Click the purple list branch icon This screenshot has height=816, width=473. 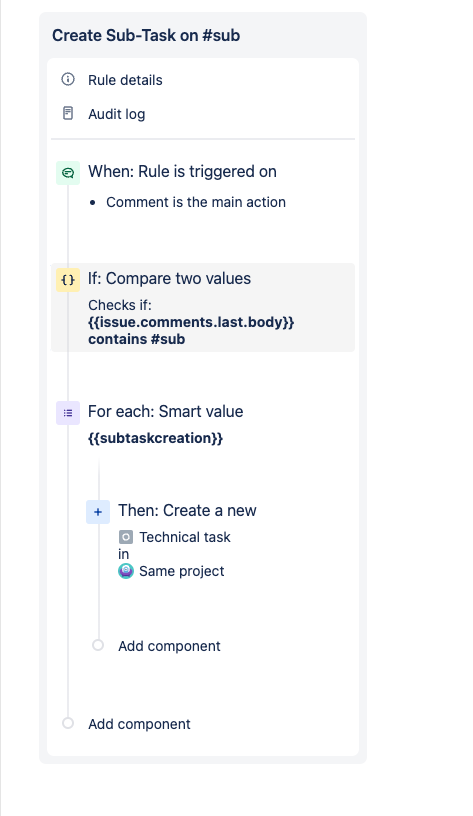coord(68,413)
